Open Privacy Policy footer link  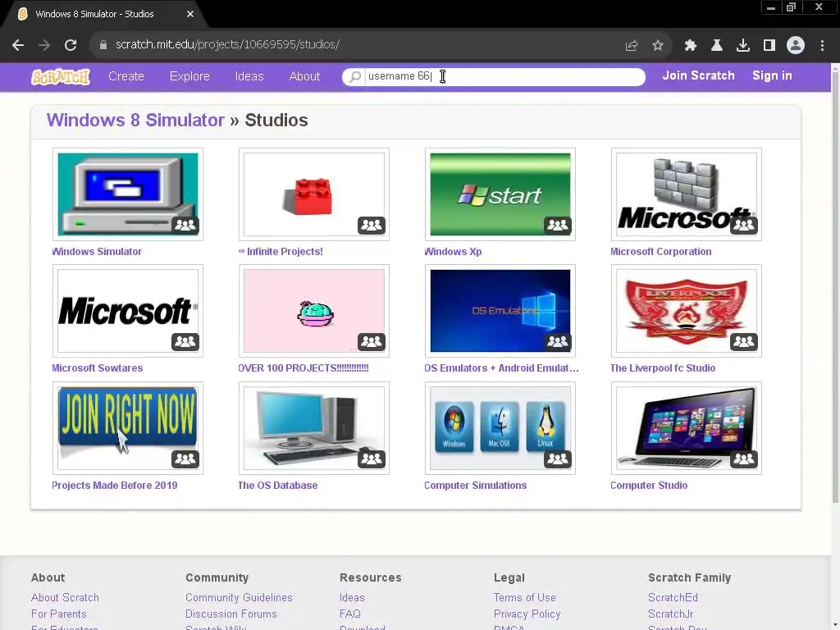527,614
